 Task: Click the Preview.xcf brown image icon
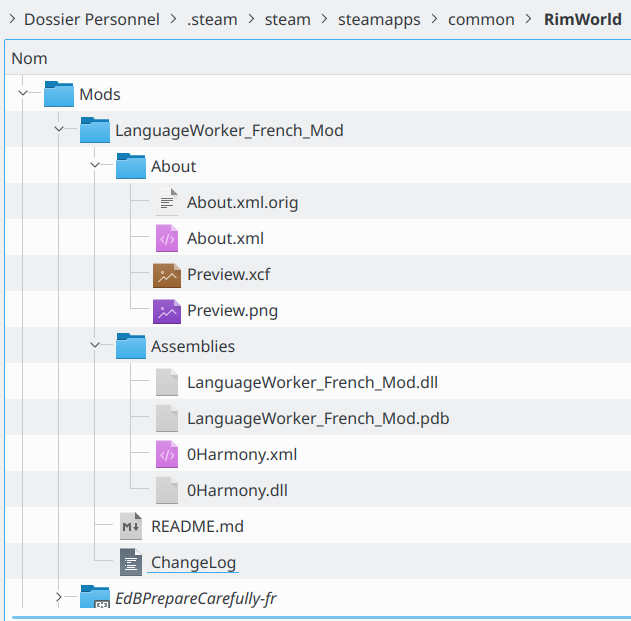pyautogui.click(x=167, y=276)
